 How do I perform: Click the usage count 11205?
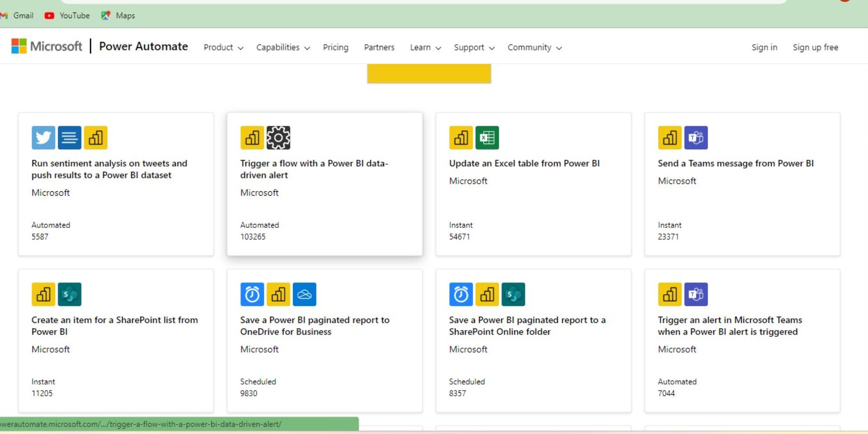click(42, 394)
